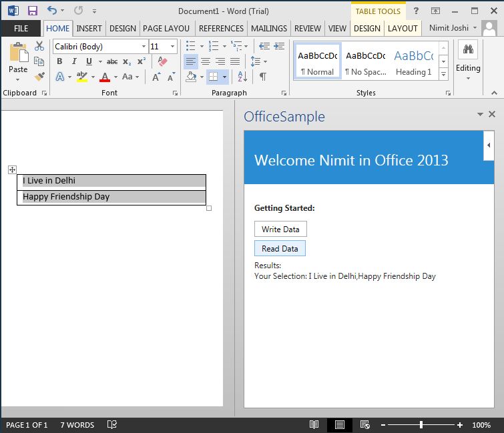Select Print Layout view
The height and width of the screenshot is (433, 504).
tap(339, 424)
